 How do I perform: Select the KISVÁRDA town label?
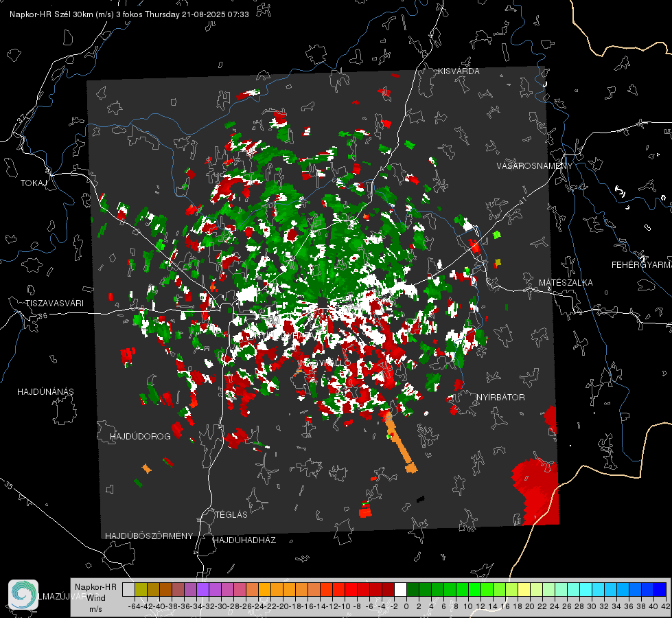click(x=459, y=71)
